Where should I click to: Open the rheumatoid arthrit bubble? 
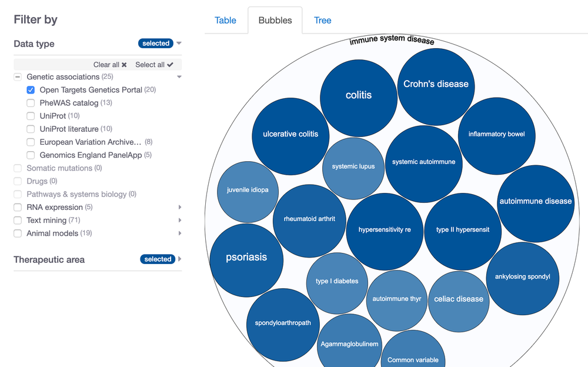[x=309, y=221]
